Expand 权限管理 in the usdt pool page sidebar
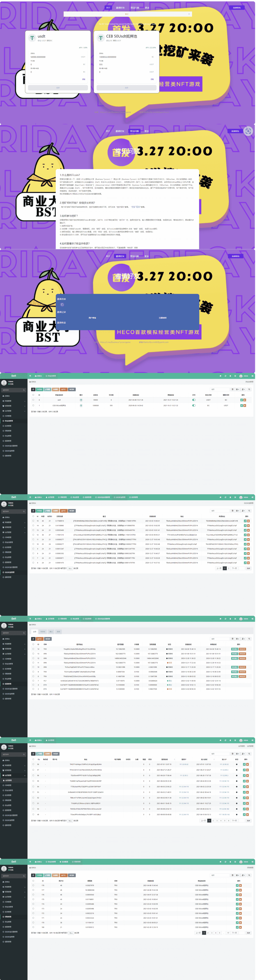256x980 pixels. click(14, 406)
